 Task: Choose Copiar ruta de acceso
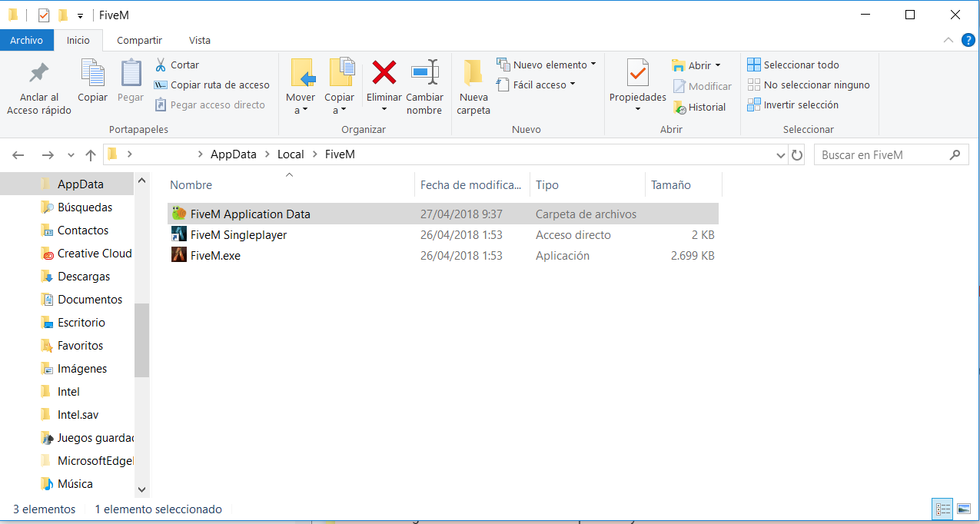point(212,85)
